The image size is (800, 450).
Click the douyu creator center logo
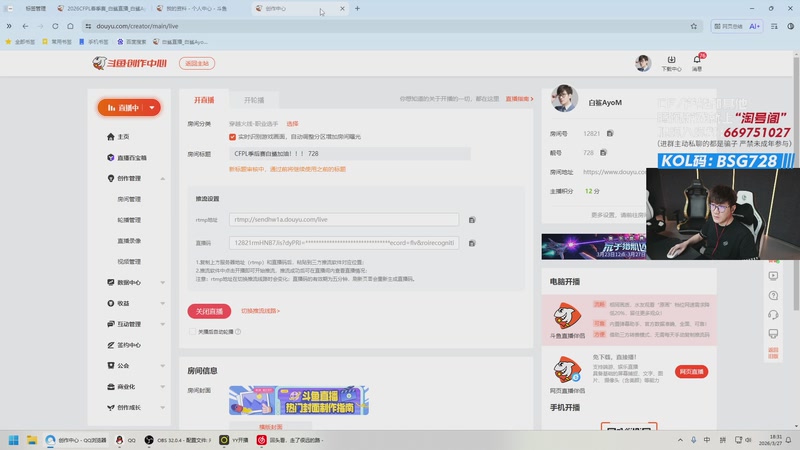click(130, 63)
